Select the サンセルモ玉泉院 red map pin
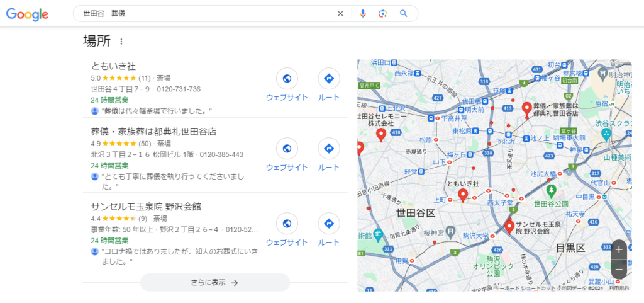The width and height of the screenshot is (644, 303). (x=509, y=227)
